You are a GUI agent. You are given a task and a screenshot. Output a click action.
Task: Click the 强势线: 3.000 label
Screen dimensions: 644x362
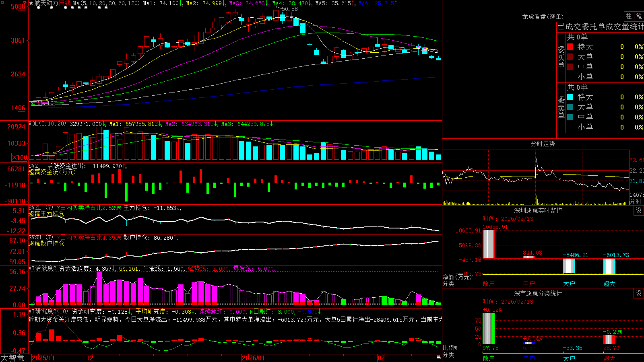click(209, 268)
